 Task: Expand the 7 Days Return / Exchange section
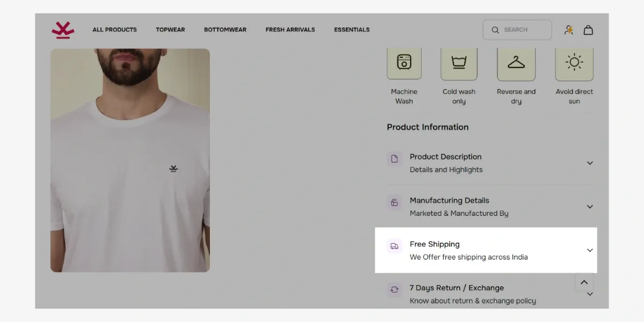coord(590,294)
